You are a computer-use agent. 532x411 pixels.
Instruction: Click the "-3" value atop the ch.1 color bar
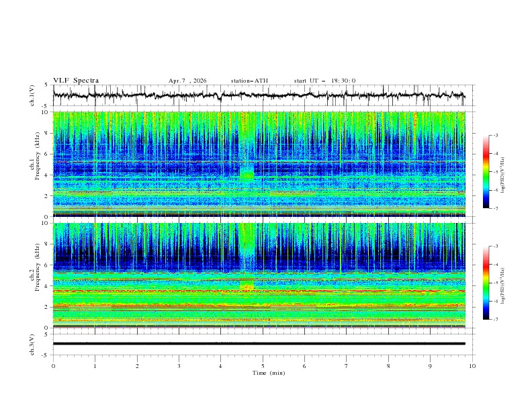[x=495, y=135]
